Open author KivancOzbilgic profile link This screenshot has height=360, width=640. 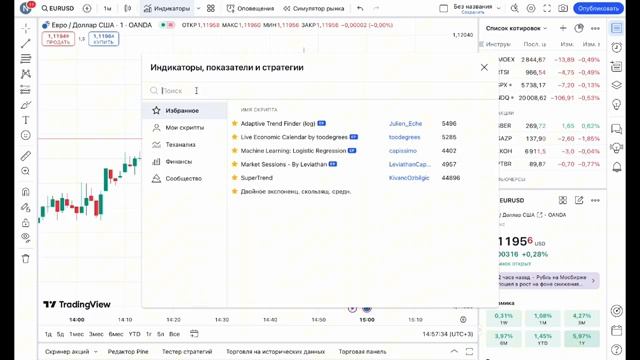pos(409,178)
